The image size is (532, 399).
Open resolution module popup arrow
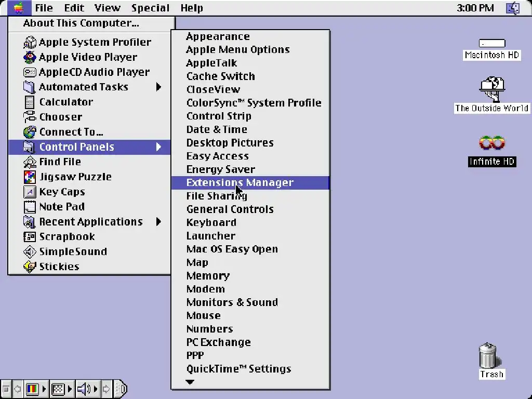(70, 389)
